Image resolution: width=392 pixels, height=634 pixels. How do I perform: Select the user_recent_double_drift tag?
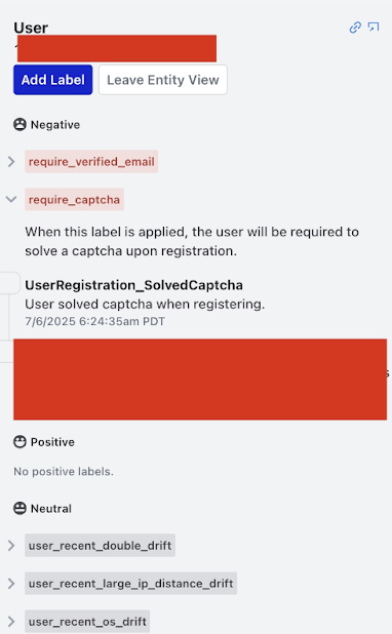point(100,545)
